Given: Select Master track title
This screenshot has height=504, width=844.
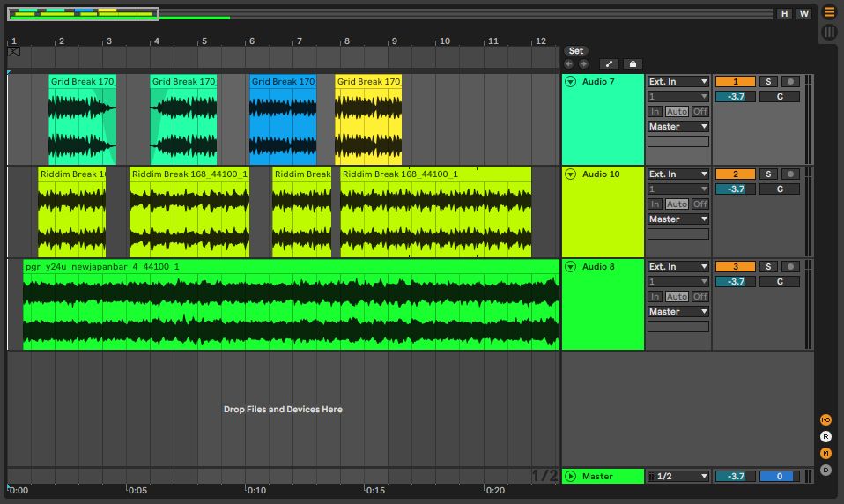Looking at the screenshot, I should click(597, 477).
